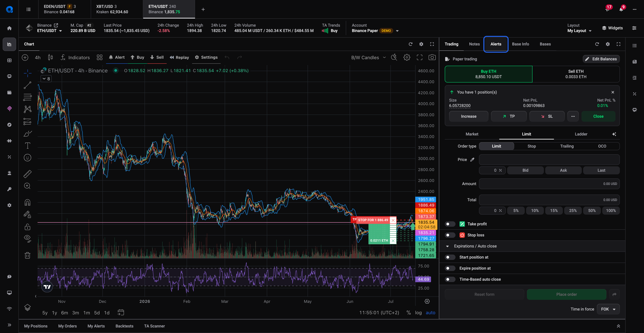This screenshot has width=644, height=333.
Task: Maximize the trading panel widget
Action: (x=619, y=44)
